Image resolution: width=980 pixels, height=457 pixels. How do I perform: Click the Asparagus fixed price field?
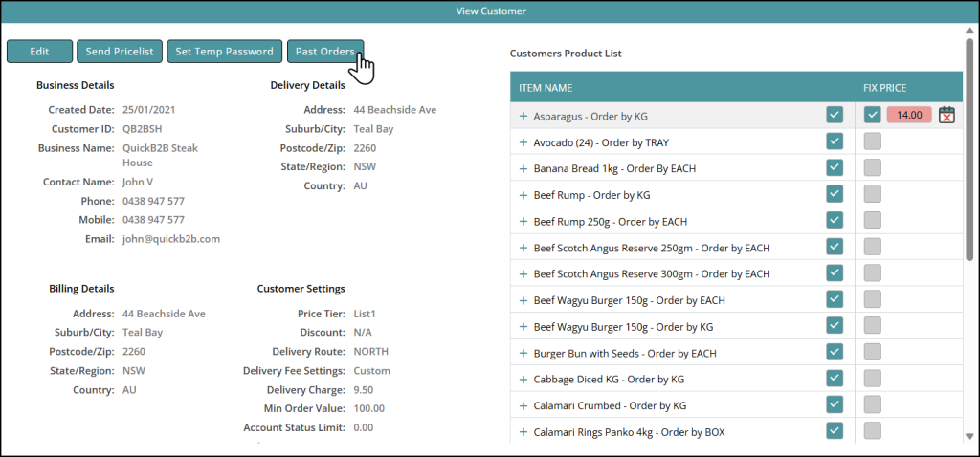(x=908, y=115)
